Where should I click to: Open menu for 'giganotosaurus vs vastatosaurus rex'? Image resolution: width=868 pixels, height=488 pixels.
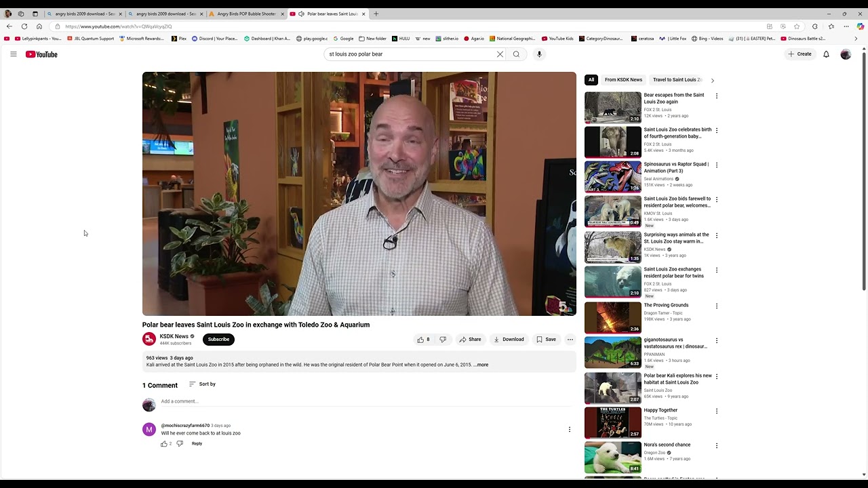click(717, 341)
